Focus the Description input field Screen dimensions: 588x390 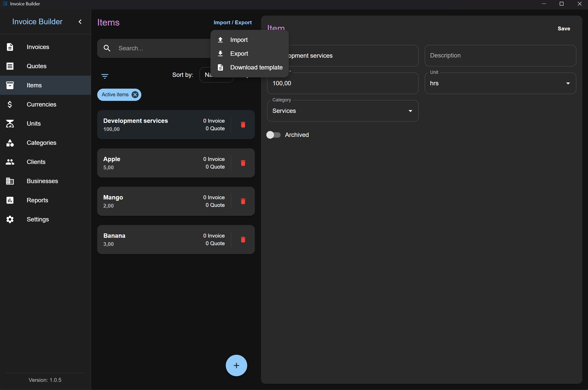[500, 56]
